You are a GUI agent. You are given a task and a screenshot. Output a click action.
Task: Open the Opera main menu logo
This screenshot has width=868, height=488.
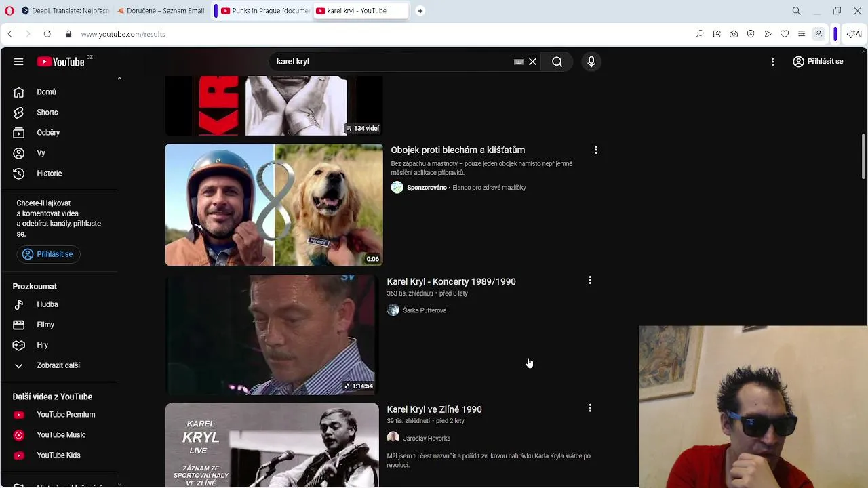pyautogui.click(x=8, y=11)
